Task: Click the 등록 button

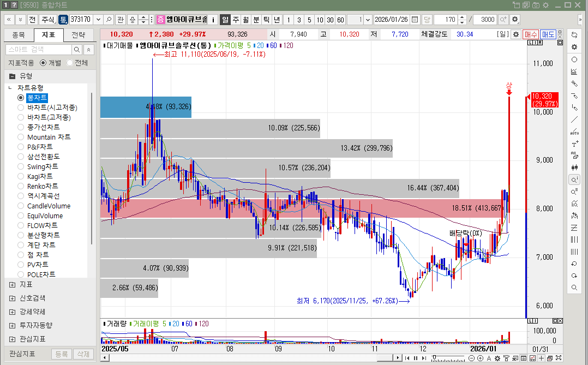Action: [x=62, y=354]
